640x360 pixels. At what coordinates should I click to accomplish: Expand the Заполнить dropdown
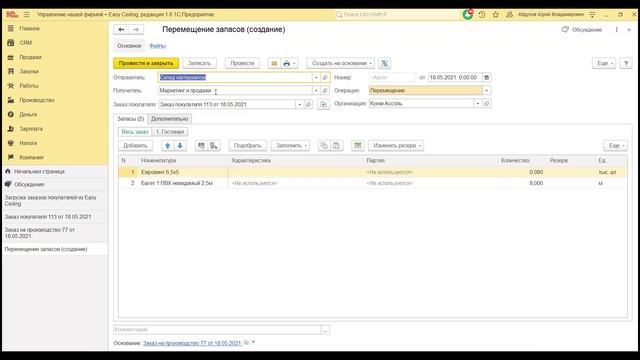[291, 146]
